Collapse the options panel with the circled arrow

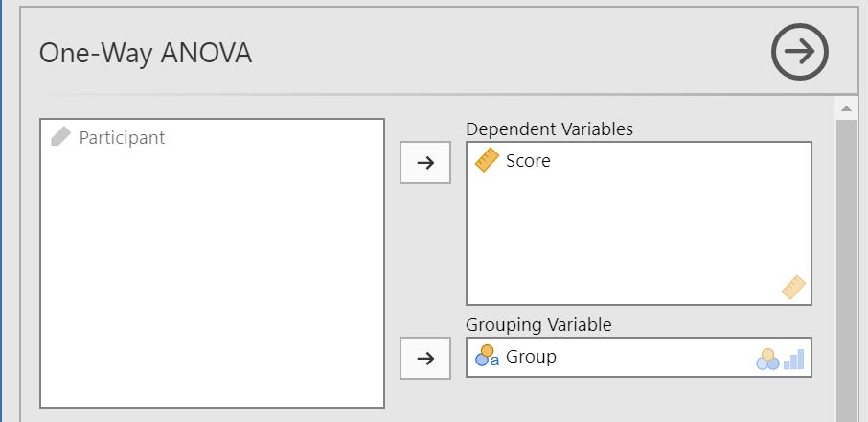click(x=800, y=52)
